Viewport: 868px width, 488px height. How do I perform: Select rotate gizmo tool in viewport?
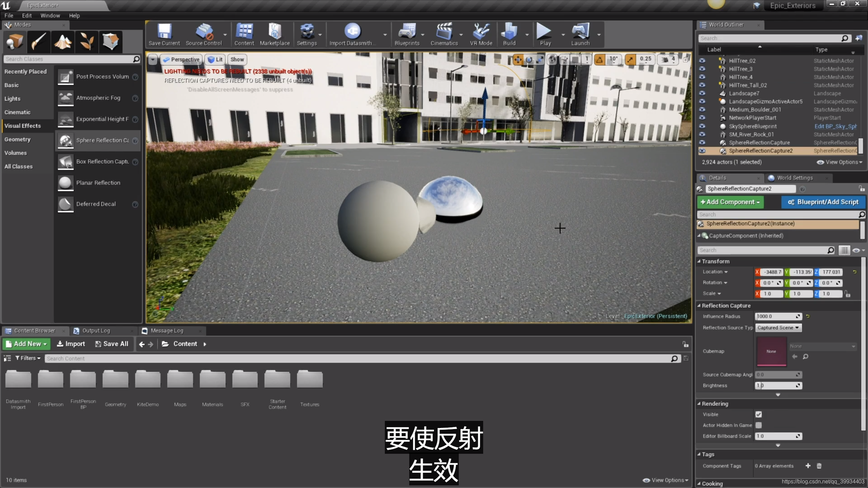tap(529, 60)
